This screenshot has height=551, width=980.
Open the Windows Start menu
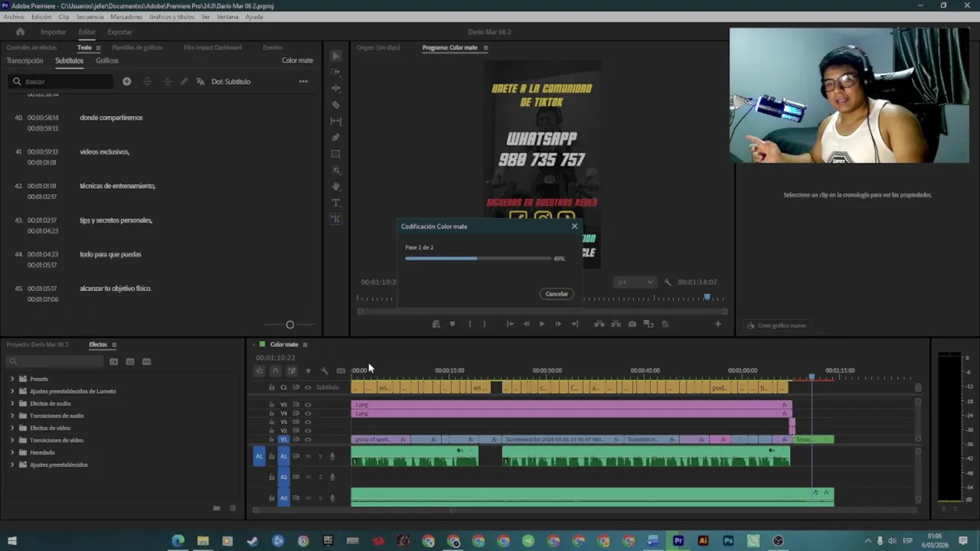11,541
